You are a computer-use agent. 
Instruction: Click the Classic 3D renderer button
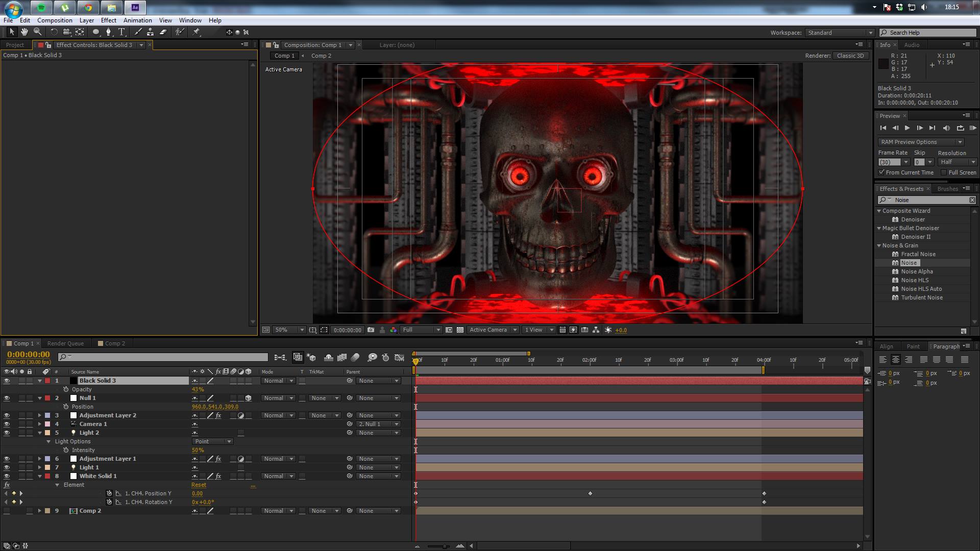click(850, 56)
